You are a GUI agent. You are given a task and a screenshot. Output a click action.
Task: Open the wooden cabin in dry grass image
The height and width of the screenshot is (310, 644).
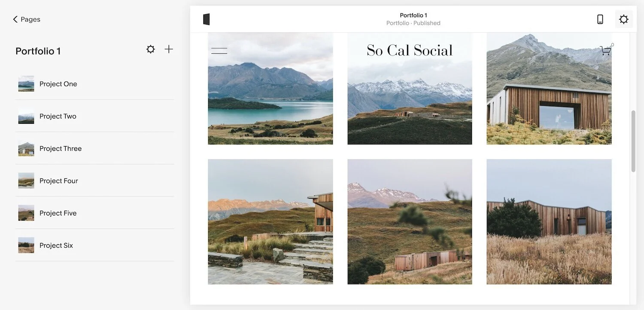[549, 222]
